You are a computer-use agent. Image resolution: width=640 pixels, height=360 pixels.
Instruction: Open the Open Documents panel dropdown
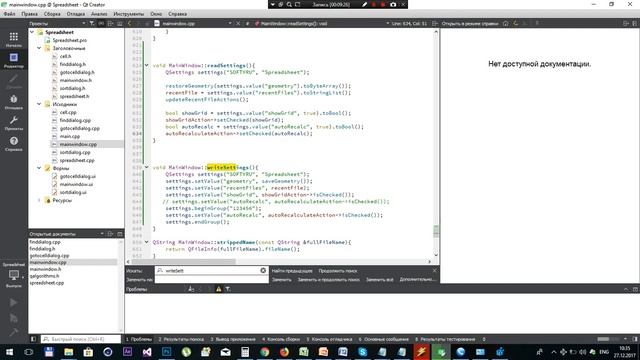pyautogui.click(x=102, y=234)
